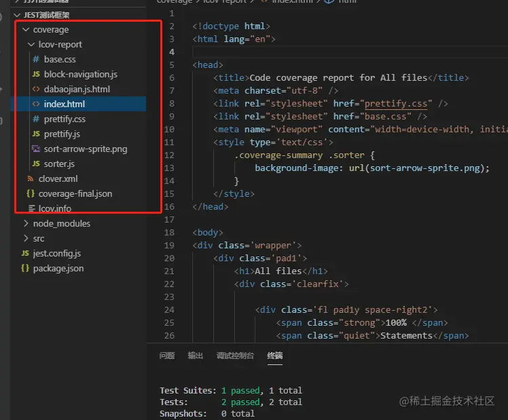
Task: Click the braces icon of package.json
Action: point(25,268)
